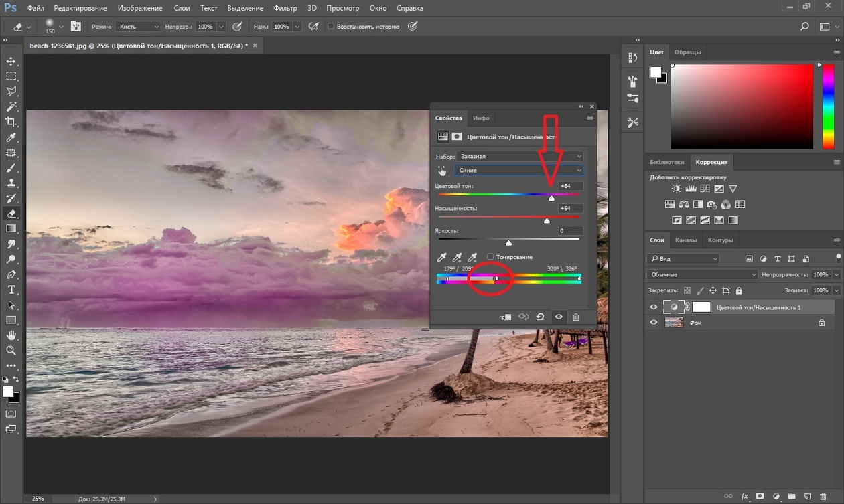The width and height of the screenshot is (844, 504).
Task: Click the Цветовой тон slider handle
Action: coord(551,198)
